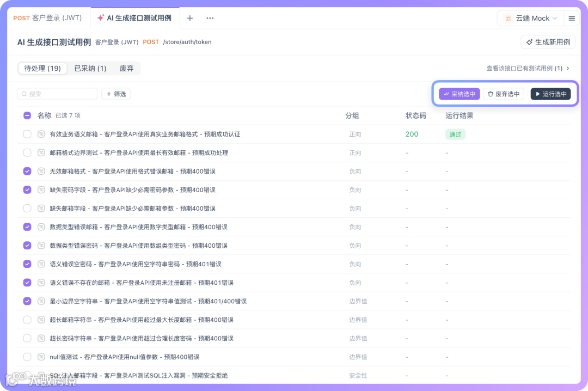Click 运行选中 button

[x=550, y=94]
